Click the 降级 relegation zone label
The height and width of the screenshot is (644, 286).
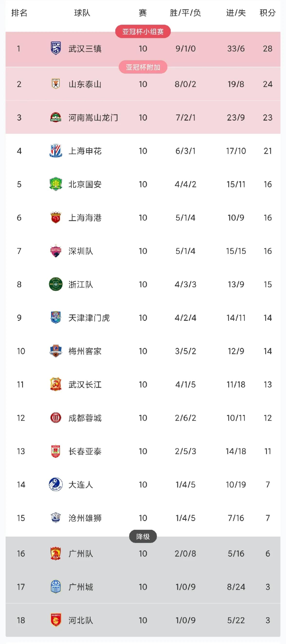point(143,536)
